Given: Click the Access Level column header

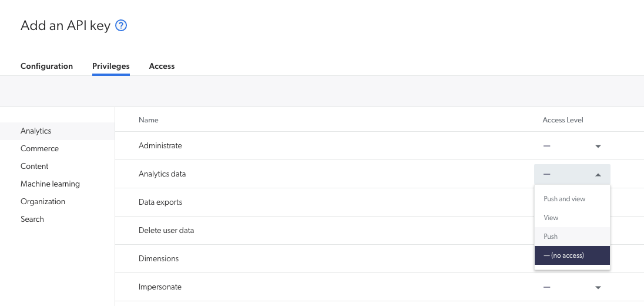Looking at the screenshot, I should coord(562,120).
